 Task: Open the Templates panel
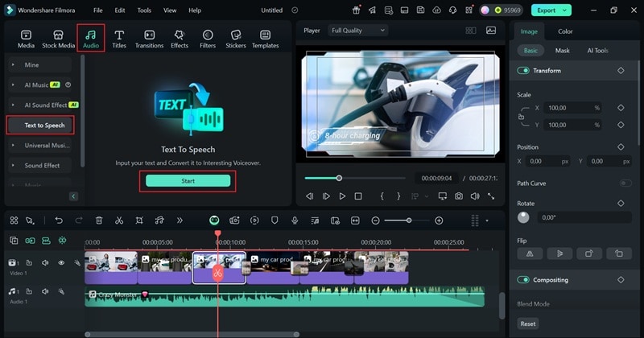(266, 39)
